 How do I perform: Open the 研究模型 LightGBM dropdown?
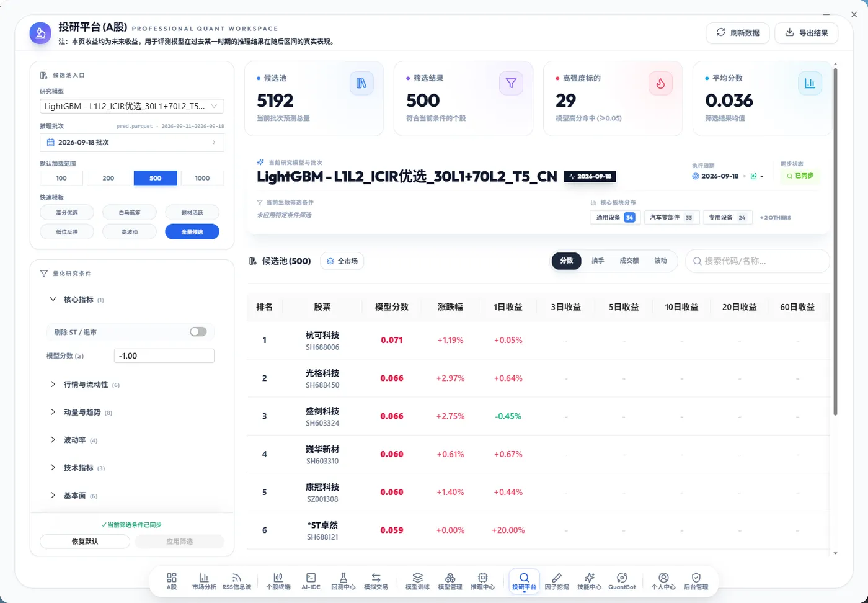(132, 106)
